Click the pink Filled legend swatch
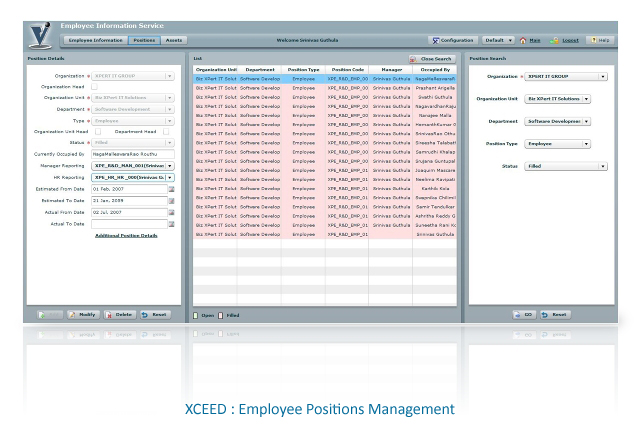The image size is (640, 435). coord(221,315)
